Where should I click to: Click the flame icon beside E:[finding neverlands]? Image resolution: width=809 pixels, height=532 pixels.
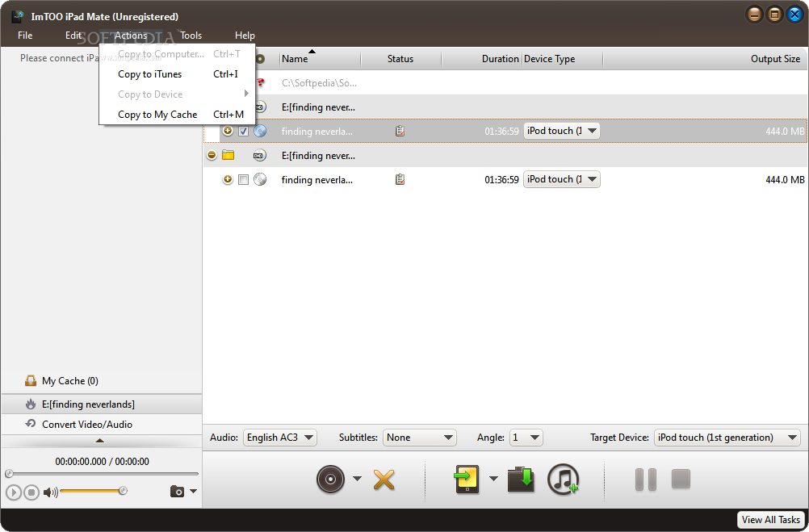(31, 404)
